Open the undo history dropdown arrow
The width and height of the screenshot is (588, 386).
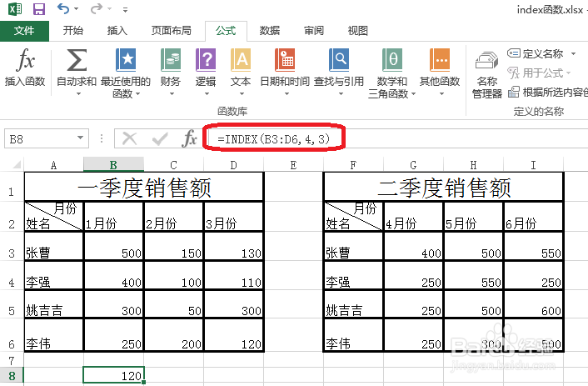[x=77, y=8]
